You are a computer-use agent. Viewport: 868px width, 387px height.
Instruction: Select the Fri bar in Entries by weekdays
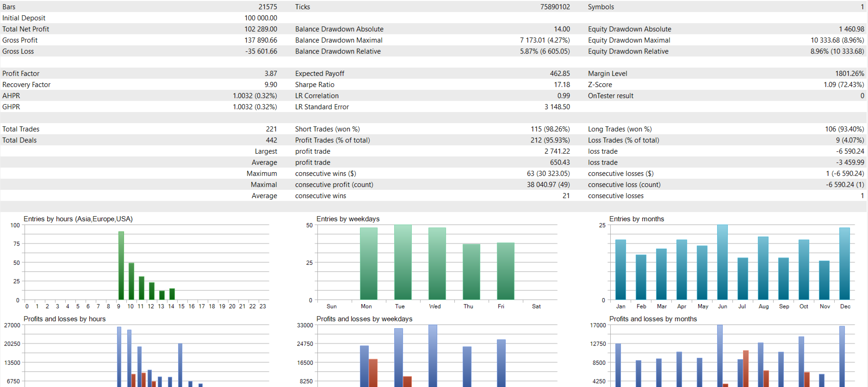506,271
